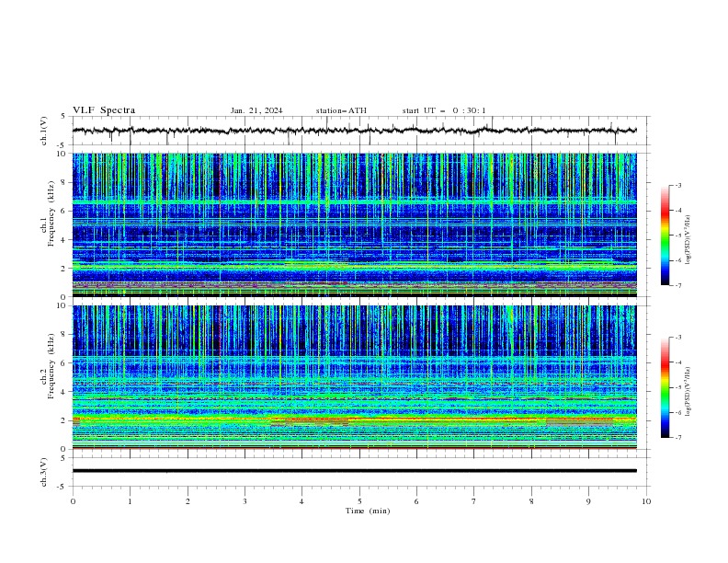Viewport: 728px width, 563px height.
Task: Click the time axis tick label "7"
Action: (474, 501)
